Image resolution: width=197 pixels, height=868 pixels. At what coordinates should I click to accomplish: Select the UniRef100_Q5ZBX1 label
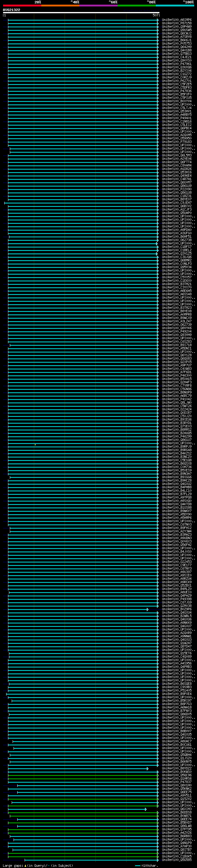pos(177,585)
